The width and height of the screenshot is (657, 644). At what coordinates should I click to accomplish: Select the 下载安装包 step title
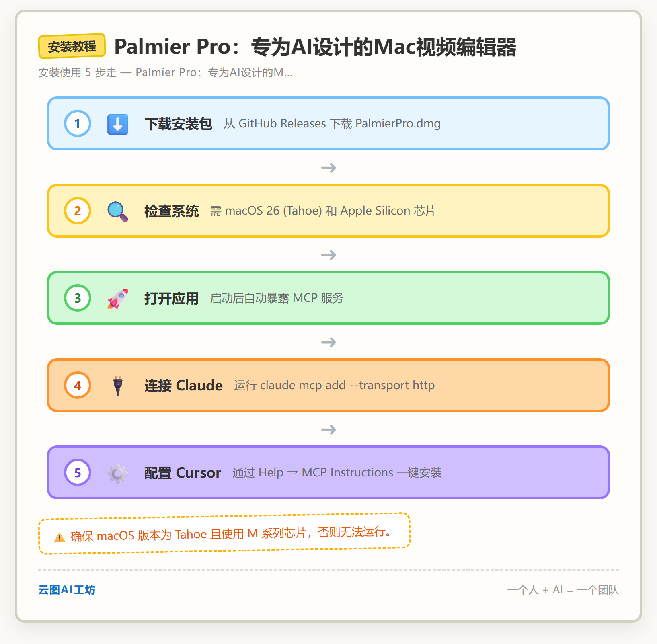coord(179,124)
